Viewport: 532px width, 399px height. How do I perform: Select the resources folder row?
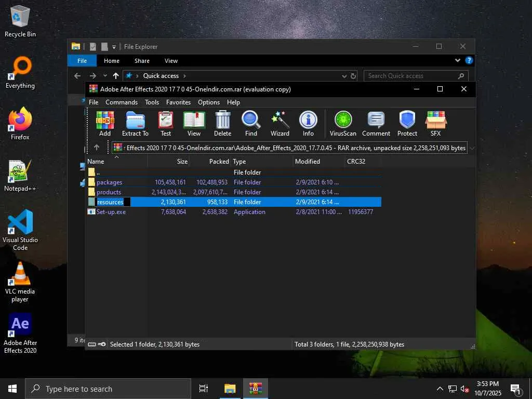[x=234, y=202]
